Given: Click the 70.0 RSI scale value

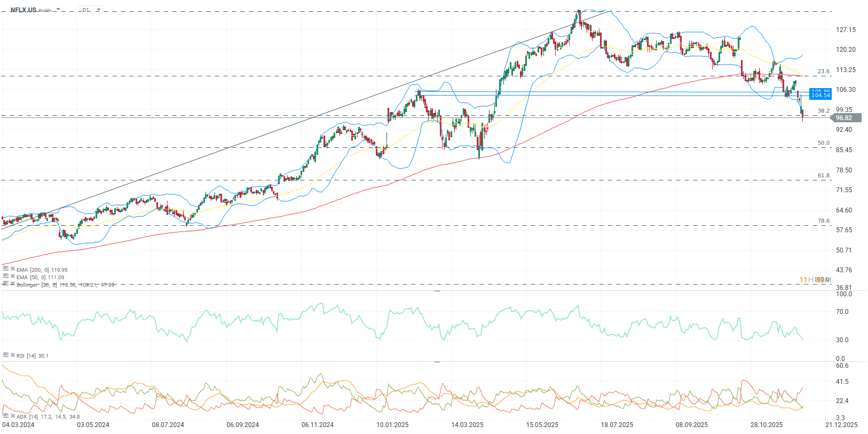Looking at the screenshot, I should tap(842, 312).
